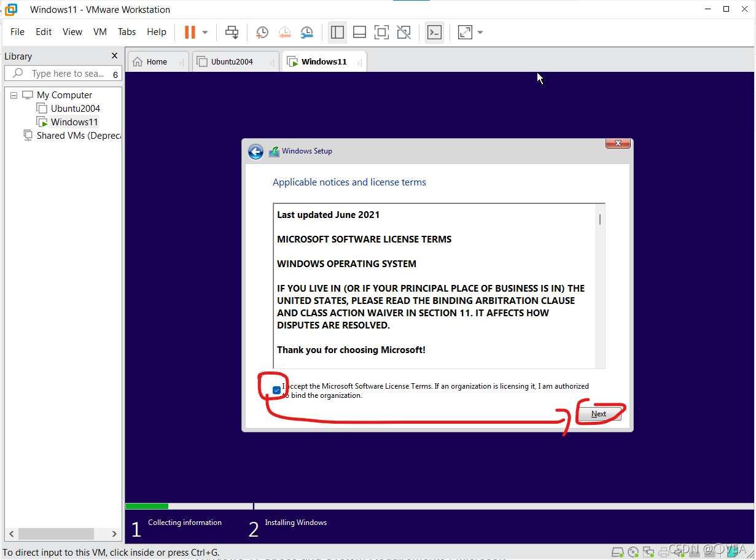The height and width of the screenshot is (560, 756).
Task: Open the stretch display dropdown arrow
Action: [x=480, y=32]
